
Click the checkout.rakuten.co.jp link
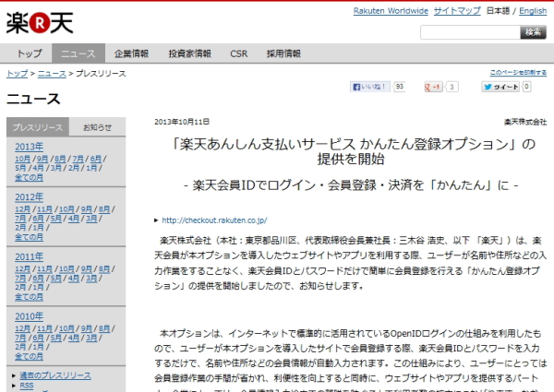(214, 220)
